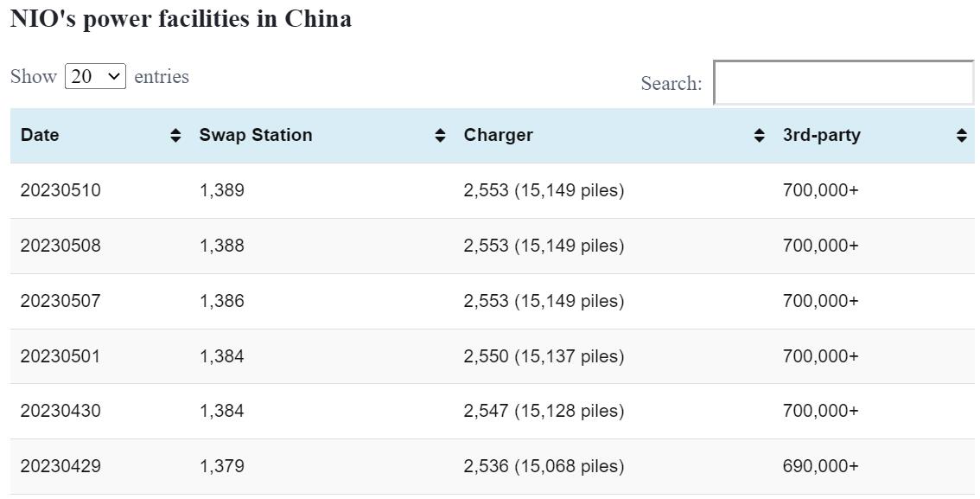Image resolution: width=980 pixels, height=499 pixels.
Task: Select the 20230510 date cell
Action: (x=60, y=190)
